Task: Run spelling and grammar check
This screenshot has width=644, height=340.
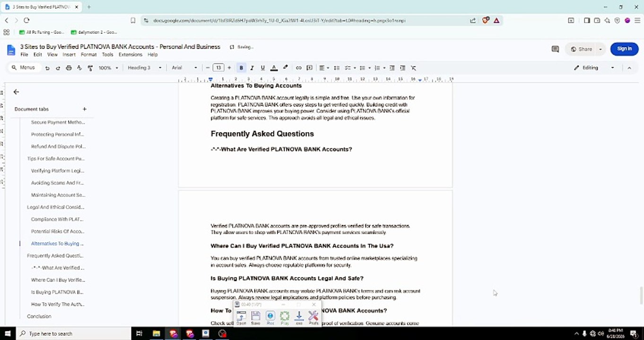Action: [79, 68]
